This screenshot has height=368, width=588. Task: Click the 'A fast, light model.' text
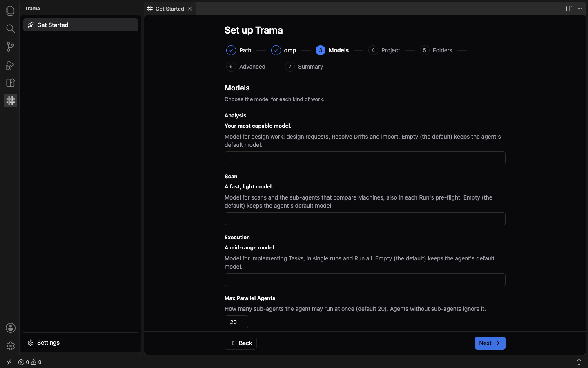pyautogui.click(x=249, y=187)
